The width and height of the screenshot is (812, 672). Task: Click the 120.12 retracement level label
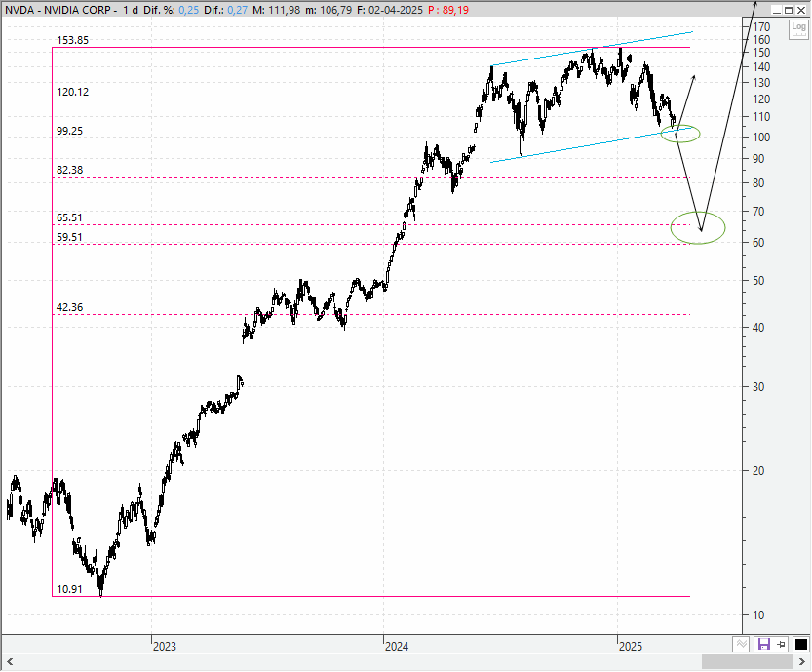pyautogui.click(x=72, y=93)
